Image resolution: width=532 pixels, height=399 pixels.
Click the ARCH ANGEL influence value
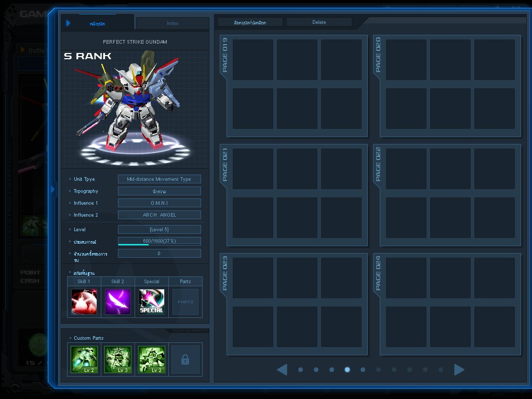[x=159, y=215]
